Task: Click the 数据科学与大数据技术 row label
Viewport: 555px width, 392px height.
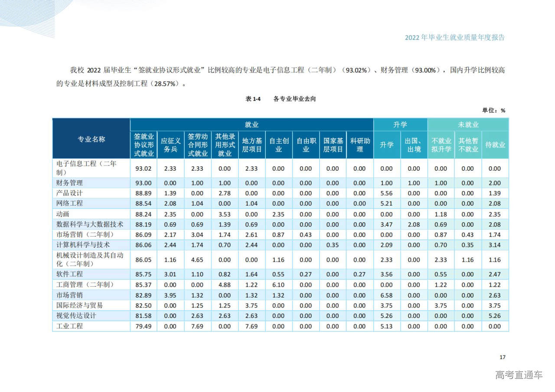Action: point(90,224)
